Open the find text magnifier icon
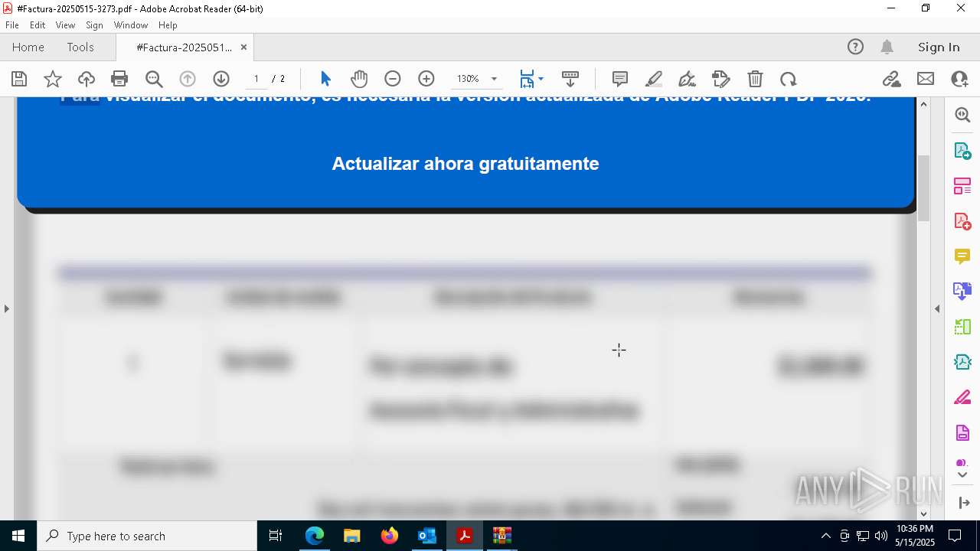 coord(154,79)
